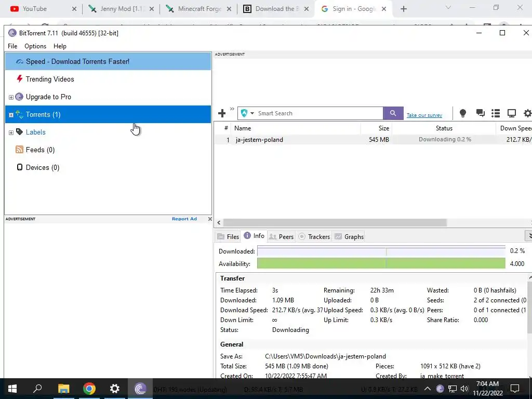
Task: Open preferences with the toolbar gear icon
Action: (528, 113)
